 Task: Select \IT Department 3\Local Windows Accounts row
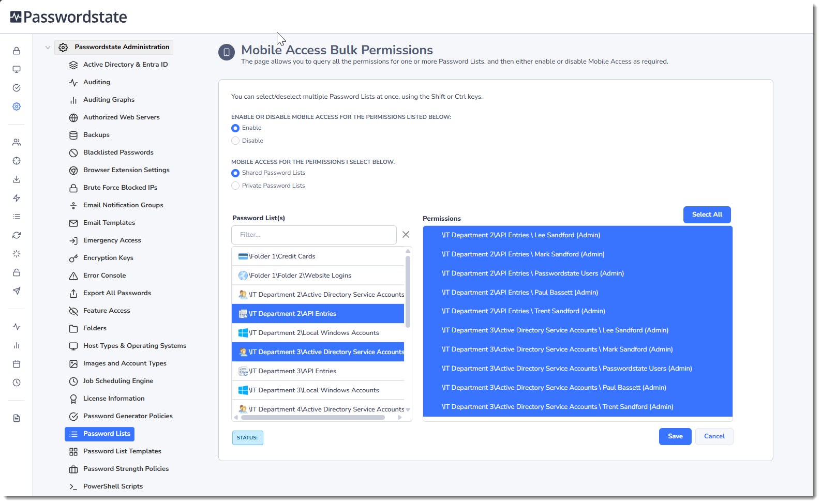tap(318, 390)
